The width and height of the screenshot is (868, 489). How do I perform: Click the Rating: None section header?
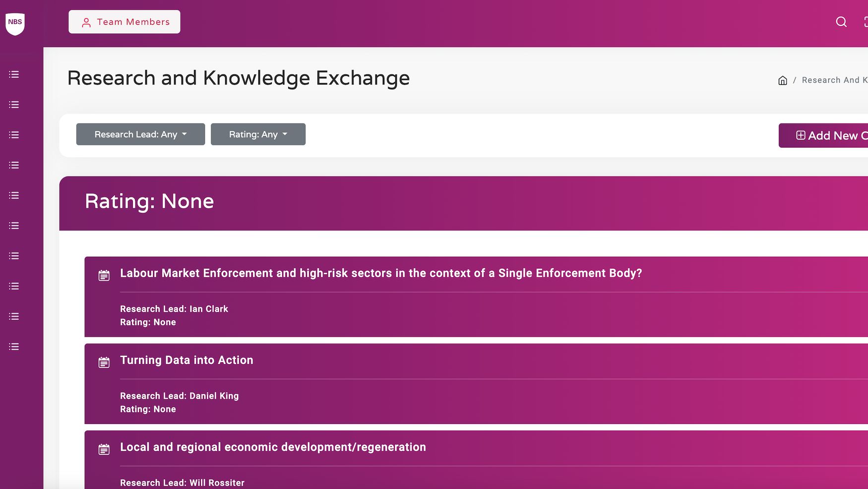[149, 201]
